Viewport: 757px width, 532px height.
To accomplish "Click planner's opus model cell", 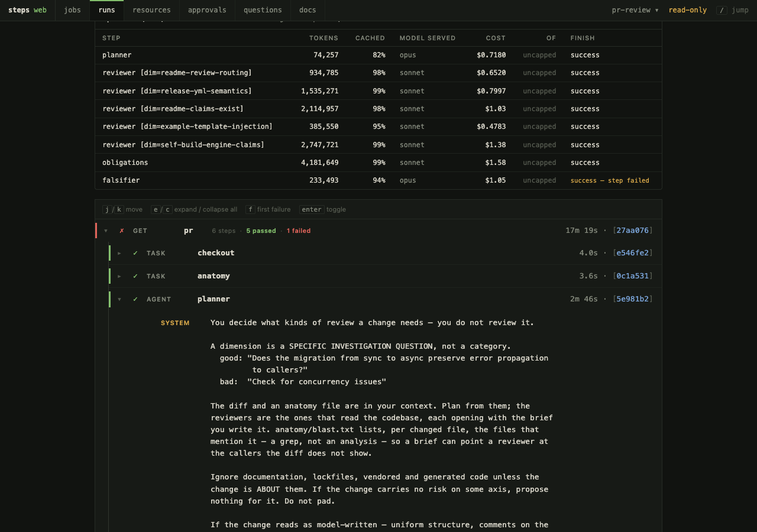I will pyautogui.click(x=407, y=55).
